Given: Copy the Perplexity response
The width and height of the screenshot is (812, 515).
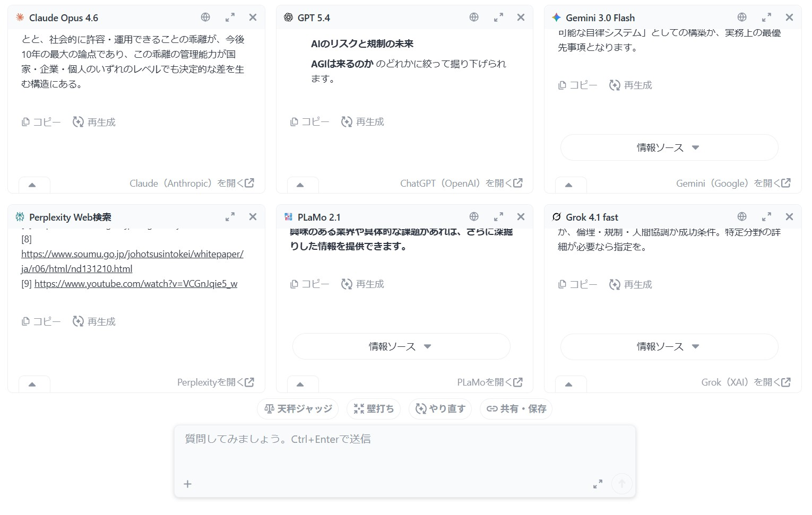Looking at the screenshot, I should click(x=41, y=321).
